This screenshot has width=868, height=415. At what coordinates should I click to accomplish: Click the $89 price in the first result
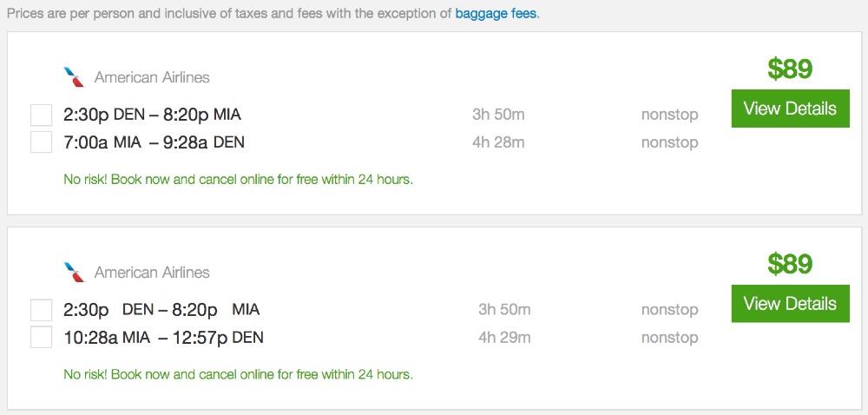(x=790, y=69)
